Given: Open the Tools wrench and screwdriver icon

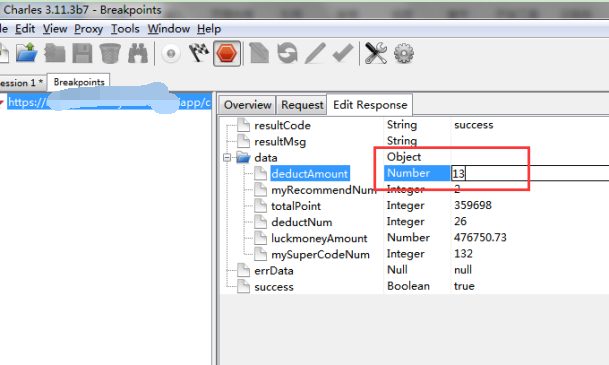Looking at the screenshot, I should point(376,53).
